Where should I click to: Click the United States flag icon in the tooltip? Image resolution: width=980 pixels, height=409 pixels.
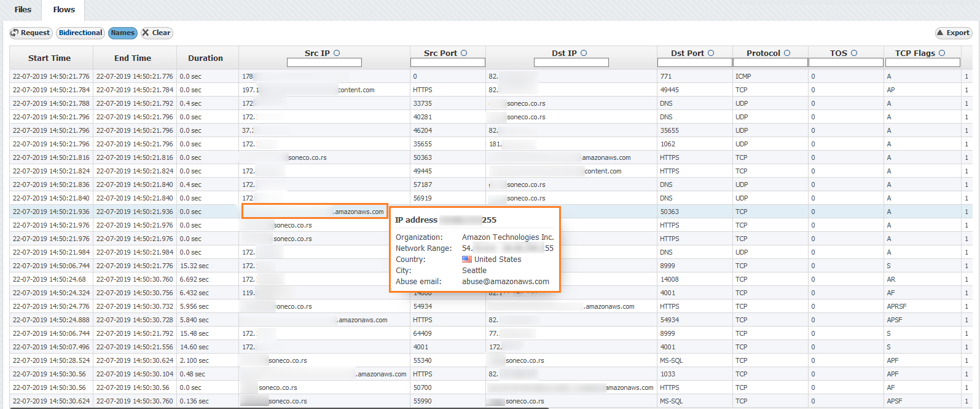(x=467, y=260)
